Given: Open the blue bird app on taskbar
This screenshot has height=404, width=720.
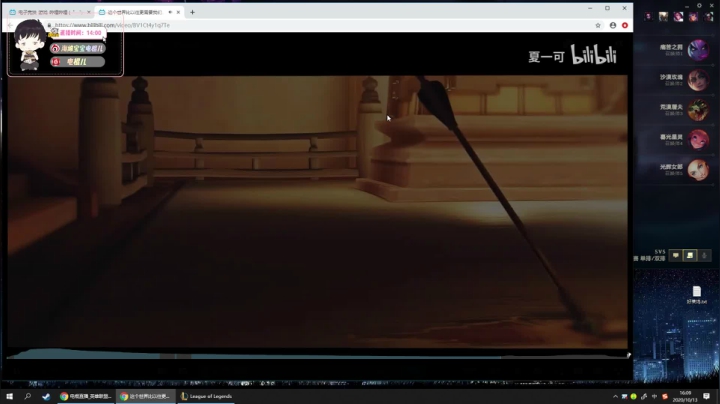Looking at the screenshot, I should pyautogui.click(x=46, y=396).
